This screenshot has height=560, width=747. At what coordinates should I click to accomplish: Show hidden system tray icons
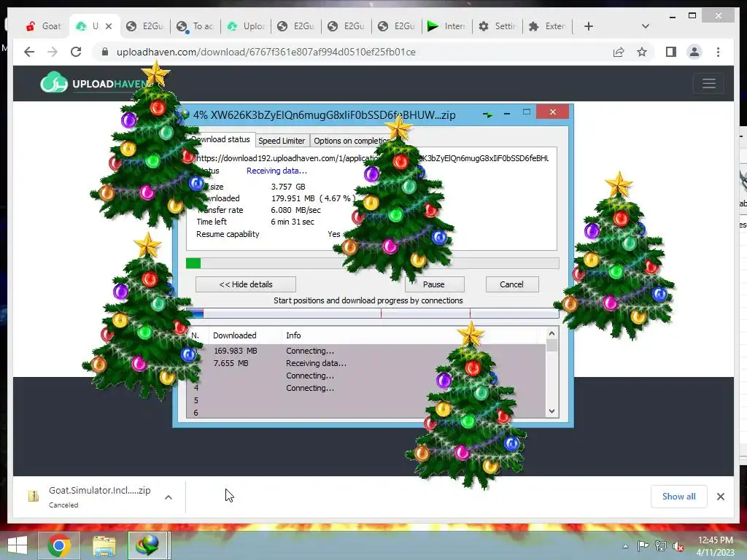click(625, 546)
